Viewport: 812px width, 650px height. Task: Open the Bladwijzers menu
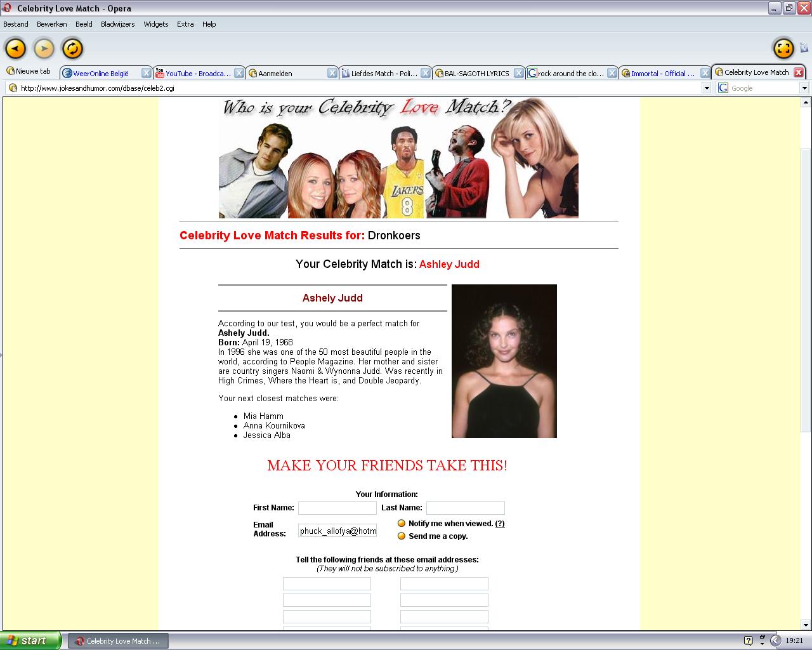[117, 24]
